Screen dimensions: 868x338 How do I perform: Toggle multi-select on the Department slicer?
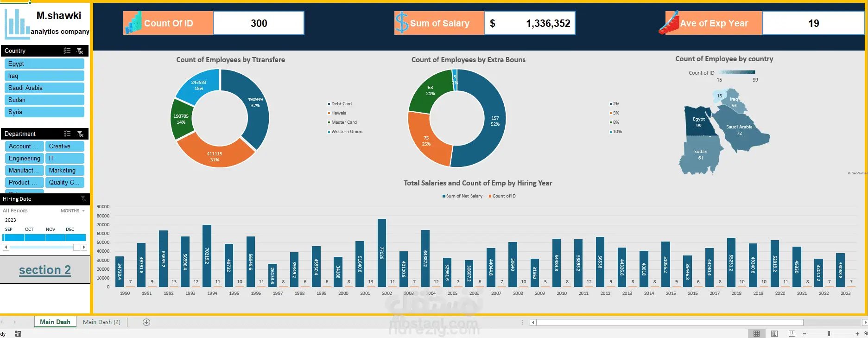click(67, 134)
